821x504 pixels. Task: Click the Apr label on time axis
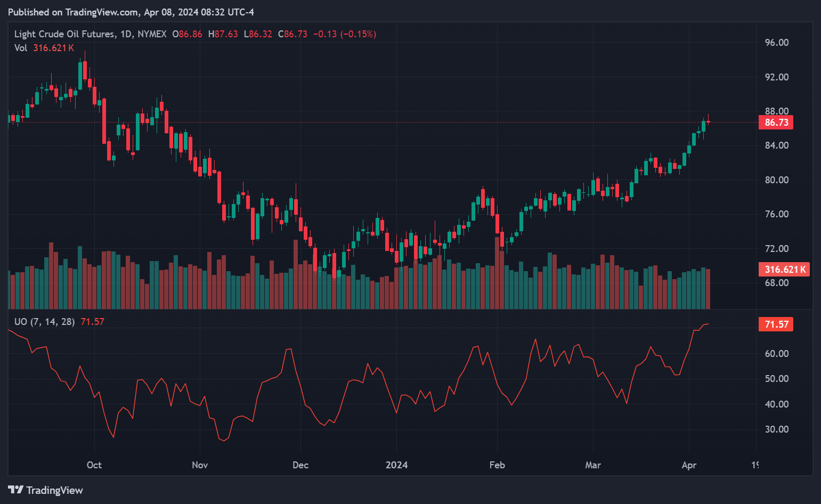tap(689, 465)
